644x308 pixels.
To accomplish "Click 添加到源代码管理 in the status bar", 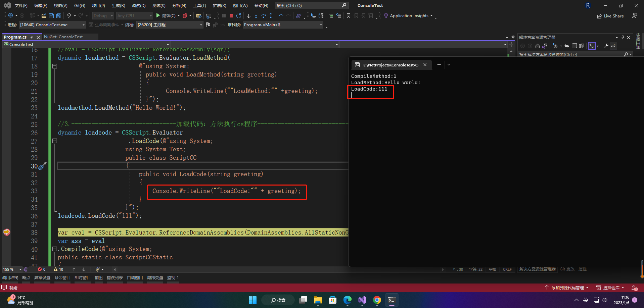I will [x=567, y=288].
